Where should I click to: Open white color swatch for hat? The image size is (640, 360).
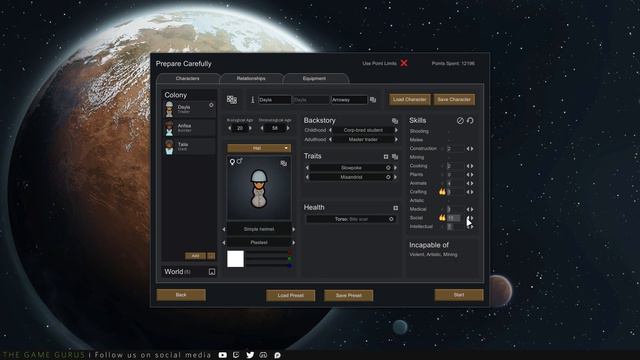[x=236, y=259]
